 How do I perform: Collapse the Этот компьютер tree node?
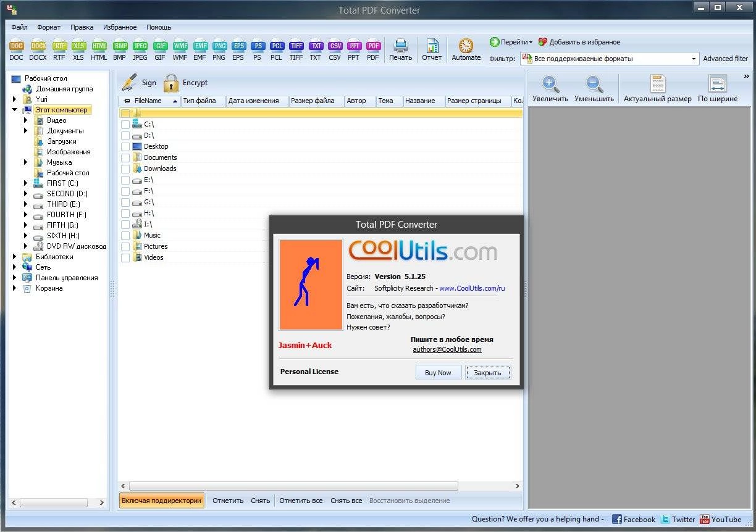[14, 110]
